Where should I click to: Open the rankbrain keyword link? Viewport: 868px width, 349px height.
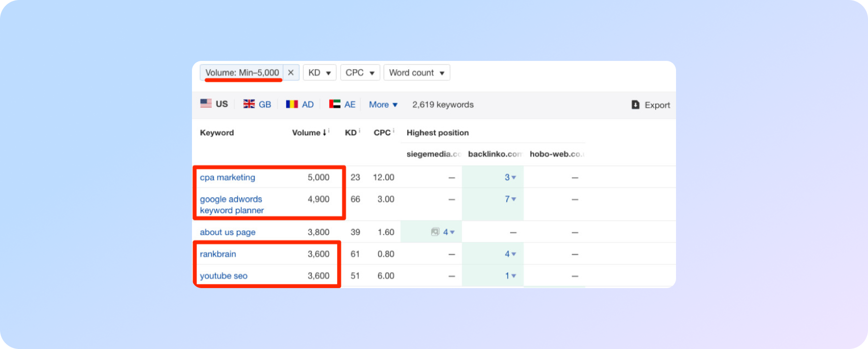(x=218, y=254)
